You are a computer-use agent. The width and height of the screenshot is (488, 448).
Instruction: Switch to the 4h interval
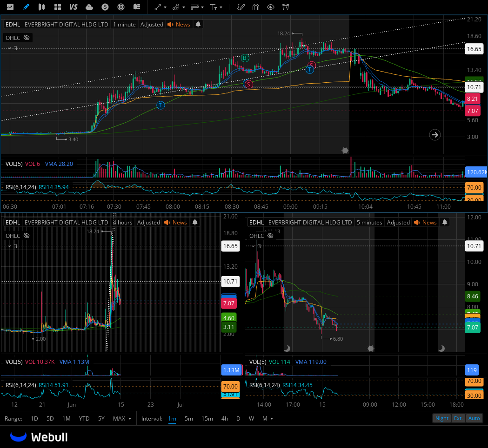pyautogui.click(x=224, y=418)
